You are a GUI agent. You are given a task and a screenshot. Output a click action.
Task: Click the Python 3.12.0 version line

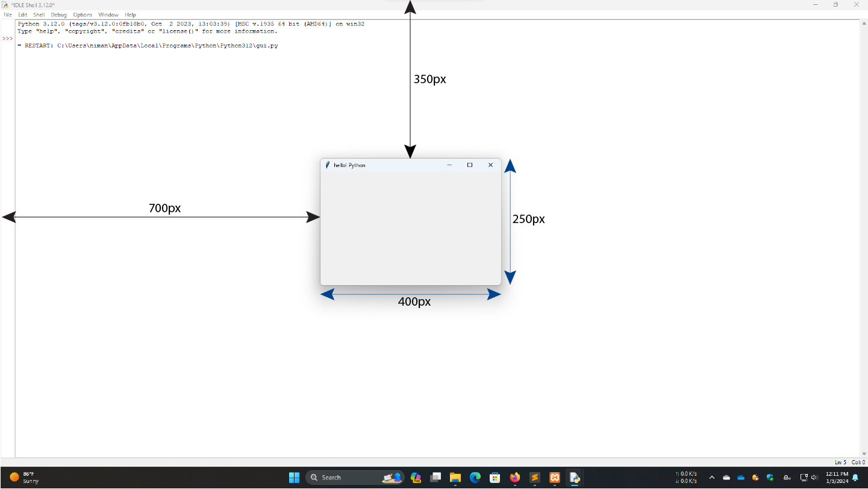coord(191,24)
